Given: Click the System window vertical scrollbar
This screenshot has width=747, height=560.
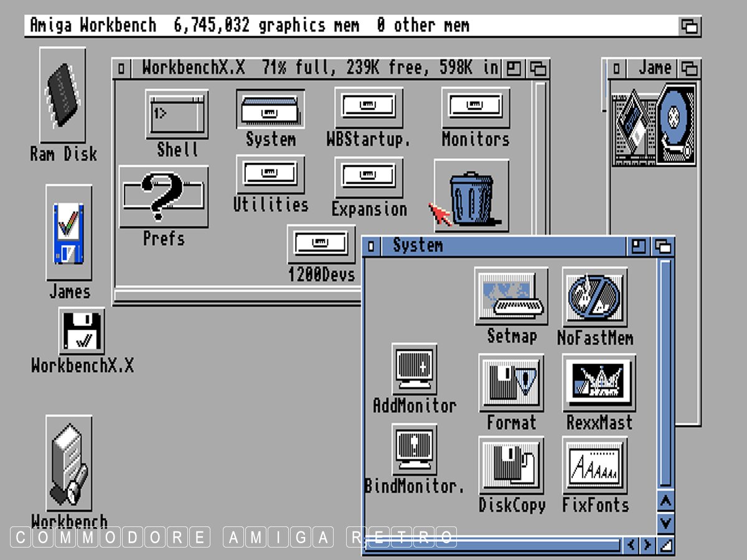Looking at the screenshot, I should [x=665, y=373].
